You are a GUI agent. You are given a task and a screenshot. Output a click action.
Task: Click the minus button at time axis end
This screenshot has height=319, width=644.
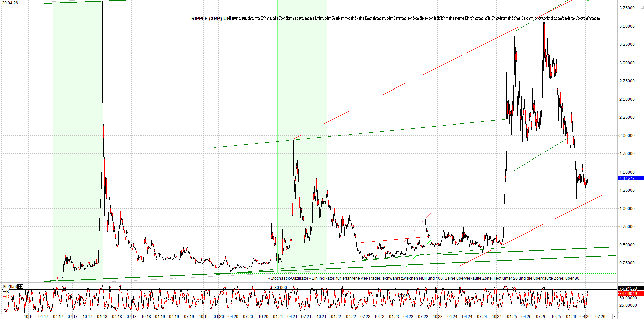click(x=614, y=317)
